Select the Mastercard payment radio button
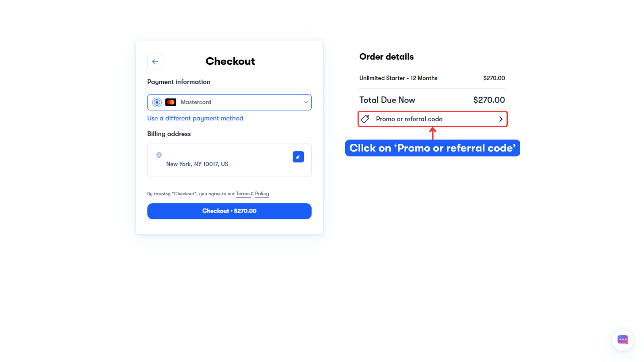 coord(157,102)
